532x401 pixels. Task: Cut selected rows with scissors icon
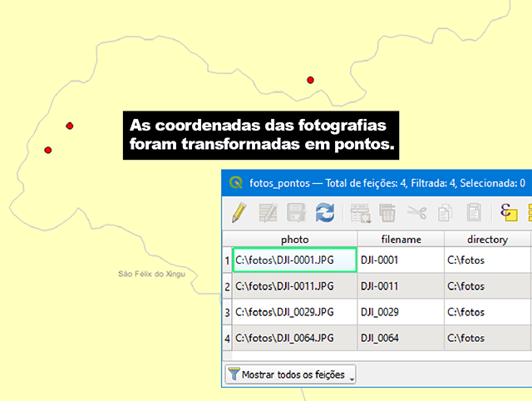[416, 213]
